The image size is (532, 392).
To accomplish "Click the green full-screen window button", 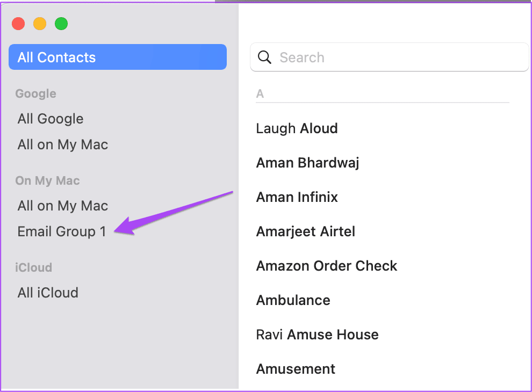I will (61, 24).
